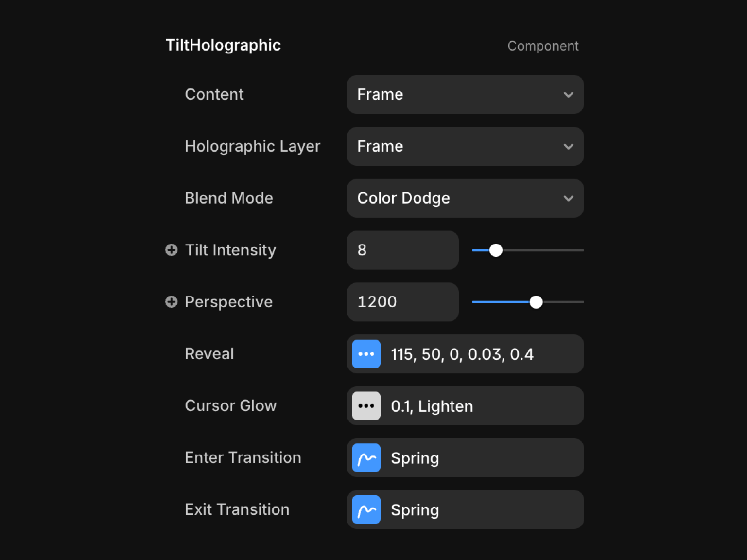Viewport: 747px width, 560px height.
Task: Click the Cursor Glow value 0.1, Lighten
Action: [x=432, y=406]
